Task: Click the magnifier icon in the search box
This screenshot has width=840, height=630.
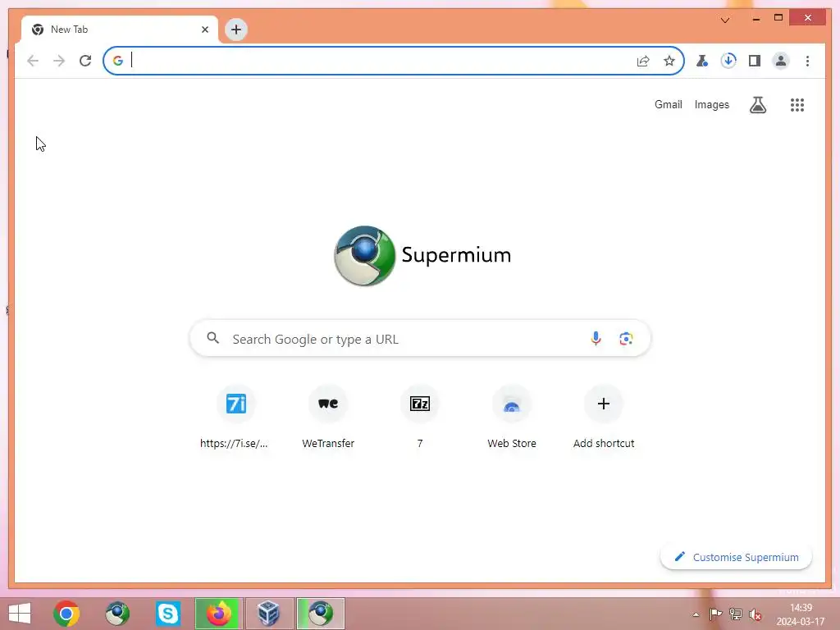Action: [212, 338]
